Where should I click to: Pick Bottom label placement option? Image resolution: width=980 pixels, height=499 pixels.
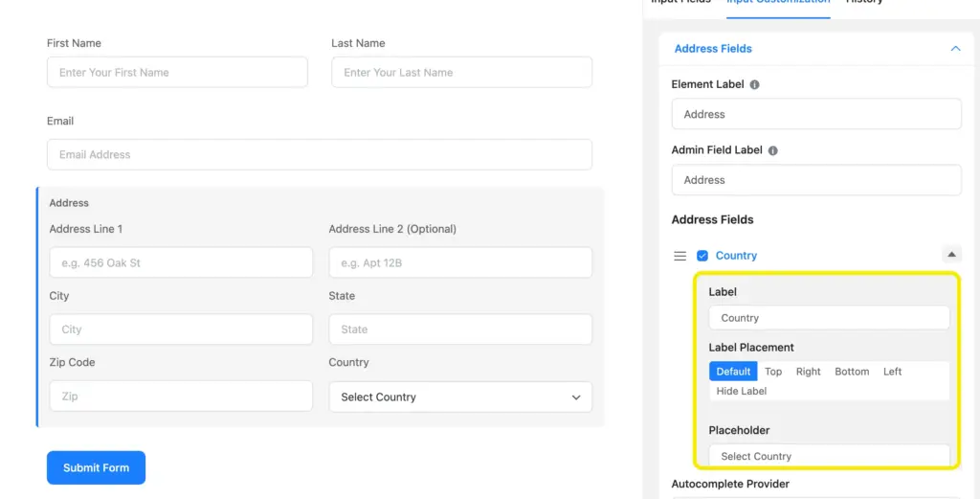(x=852, y=372)
